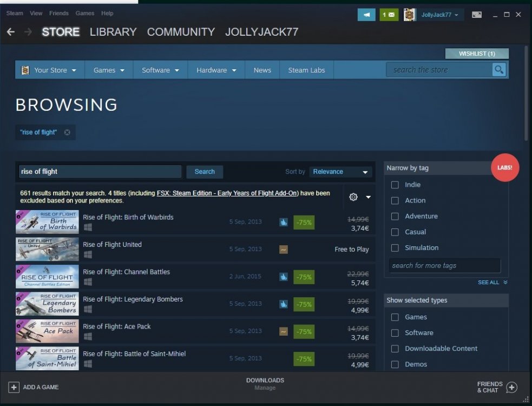Remove the "rise of flight" search tag
This screenshot has width=532, height=406.
pos(67,132)
